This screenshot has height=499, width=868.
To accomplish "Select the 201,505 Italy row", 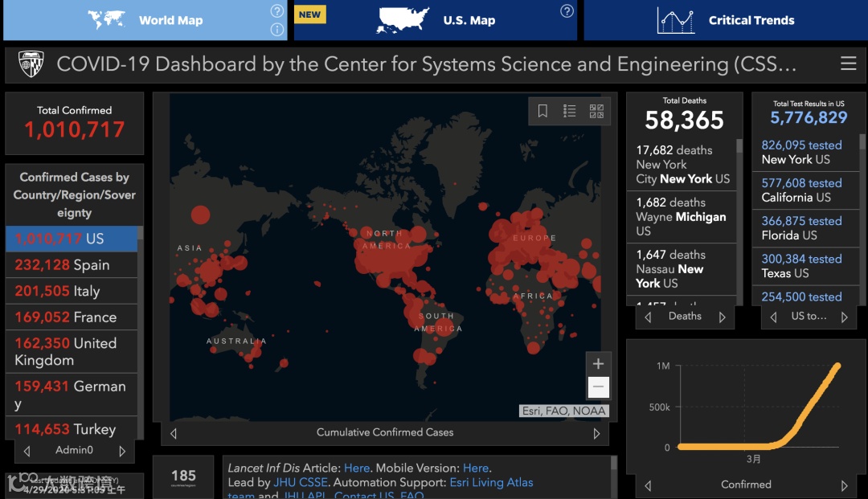I will tap(72, 291).
